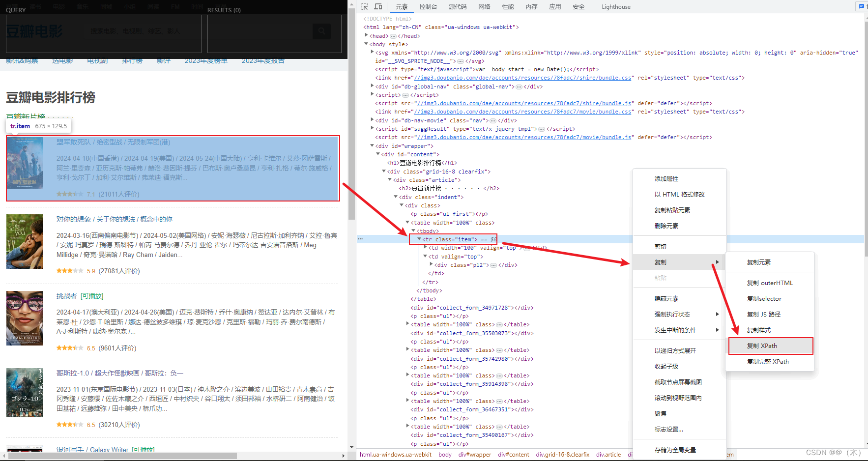
Task: Click the ellipsis badge in the db-global-nav div
Action: click(519, 86)
